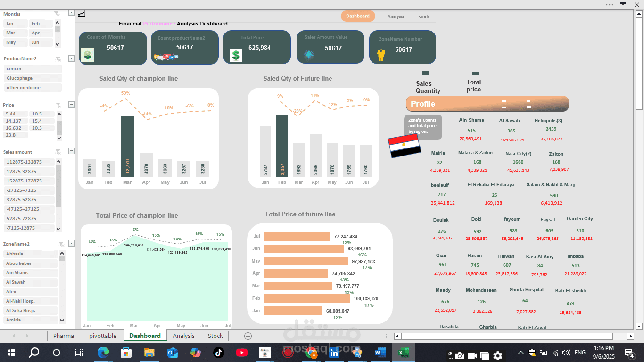Toggle Ain Shams in the ZoneName2 slicer
This screenshot has height=362, width=644.
click(x=31, y=273)
